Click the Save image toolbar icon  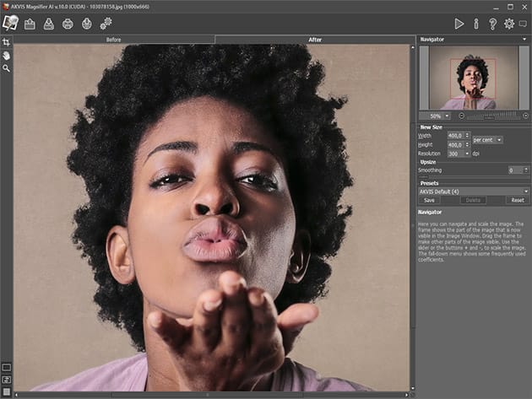(49, 24)
